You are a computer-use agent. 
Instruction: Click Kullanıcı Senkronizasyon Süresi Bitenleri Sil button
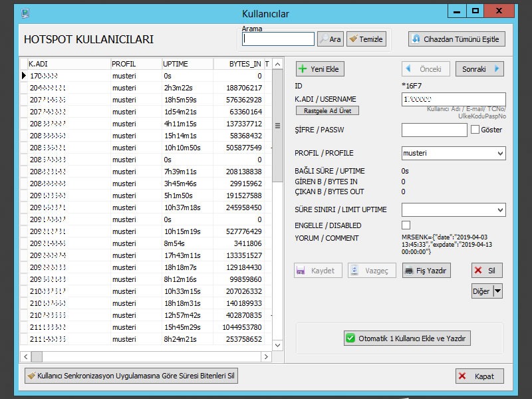point(131,376)
